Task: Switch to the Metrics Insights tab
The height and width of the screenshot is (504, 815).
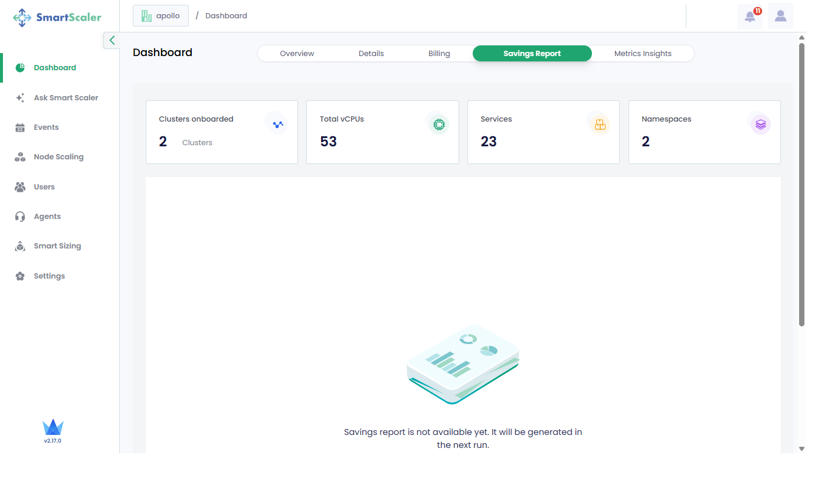Action: click(643, 54)
